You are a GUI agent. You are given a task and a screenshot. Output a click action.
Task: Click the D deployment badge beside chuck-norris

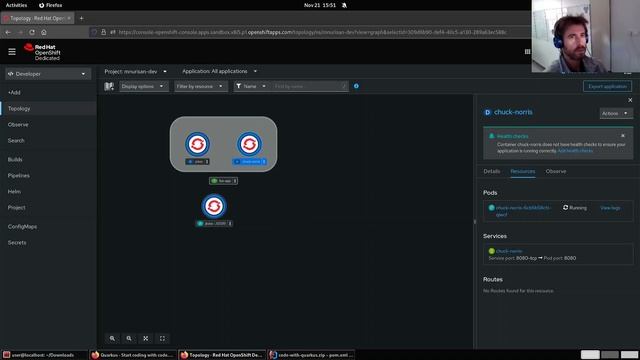tap(487, 112)
